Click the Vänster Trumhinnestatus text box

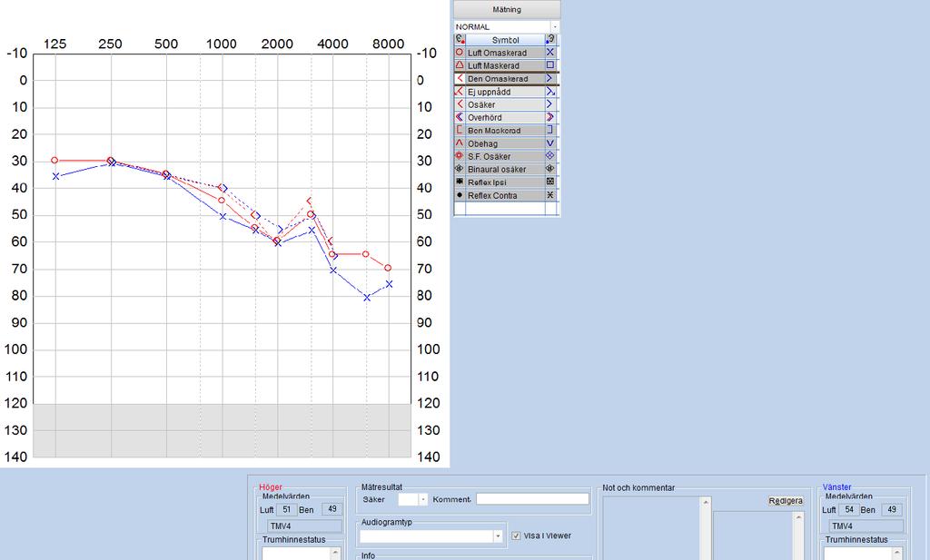(x=857, y=554)
